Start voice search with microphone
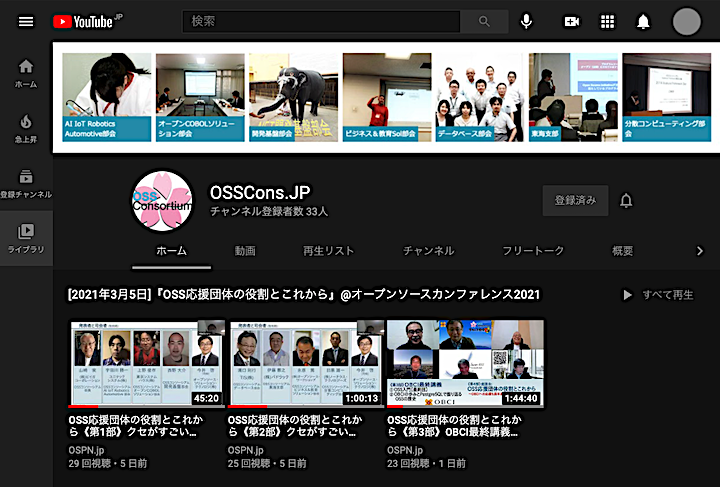The width and height of the screenshot is (720, 487). point(526,21)
